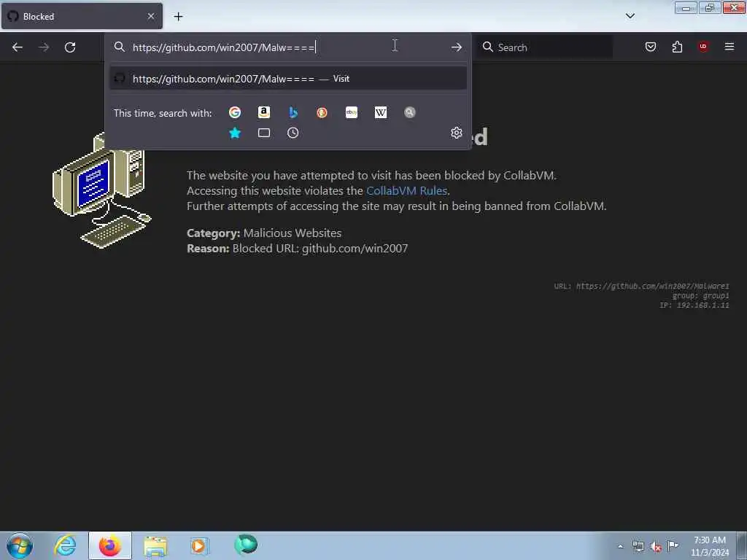Image resolution: width=747 pixels, height=560 pixels.
Task: Click the Search box field
Action: [545, 47]
